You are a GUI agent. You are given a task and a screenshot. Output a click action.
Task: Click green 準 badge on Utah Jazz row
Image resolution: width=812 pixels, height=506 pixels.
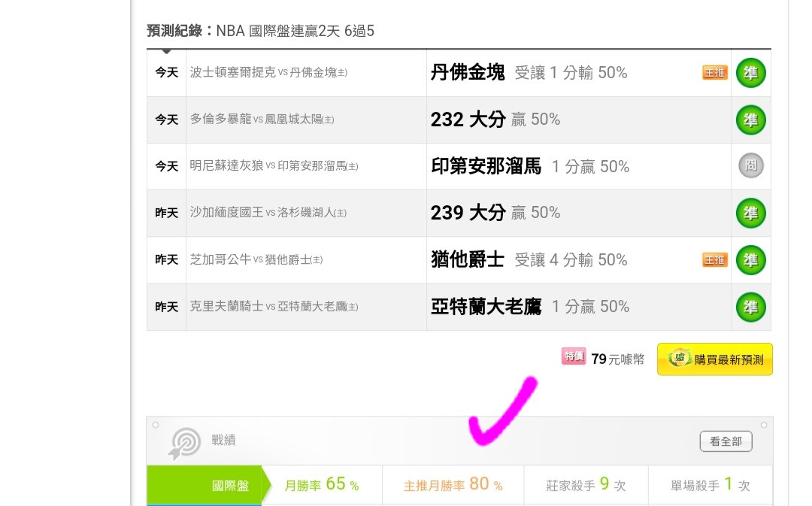(751, 260)
